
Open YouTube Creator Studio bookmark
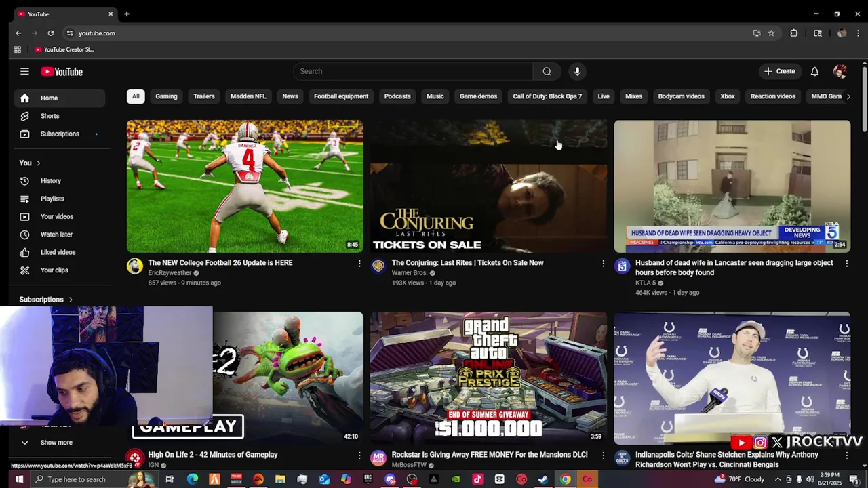click(64, 49)
